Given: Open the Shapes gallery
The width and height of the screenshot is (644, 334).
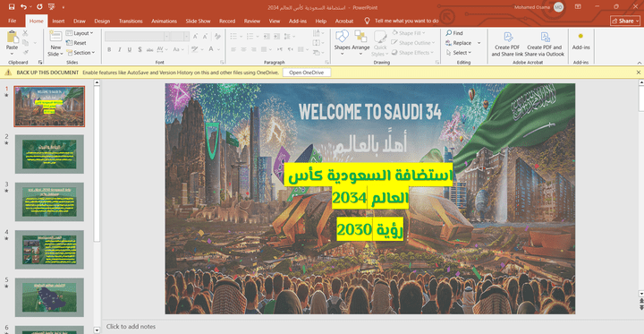Looking at the screenshot, I should click(342, 43).
